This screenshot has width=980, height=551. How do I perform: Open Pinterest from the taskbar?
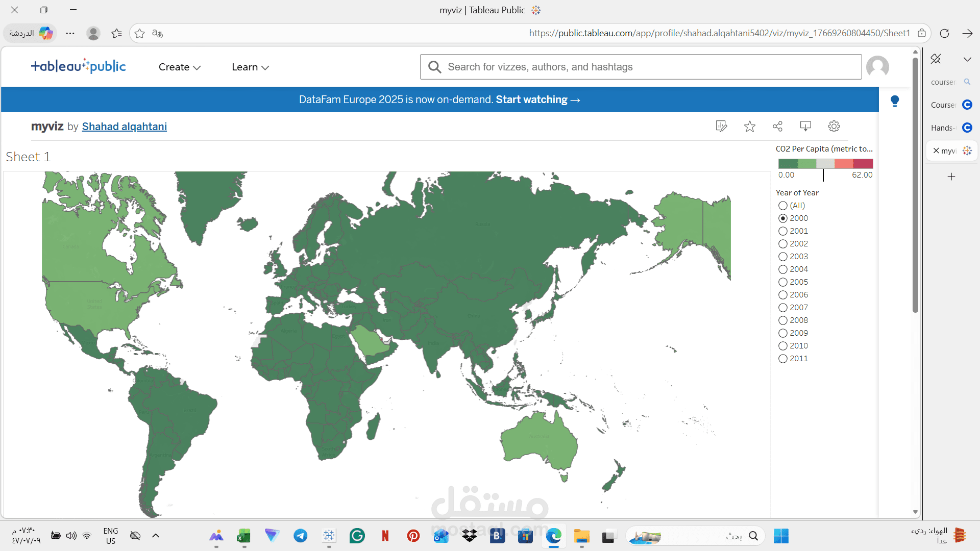coord(413,536)
